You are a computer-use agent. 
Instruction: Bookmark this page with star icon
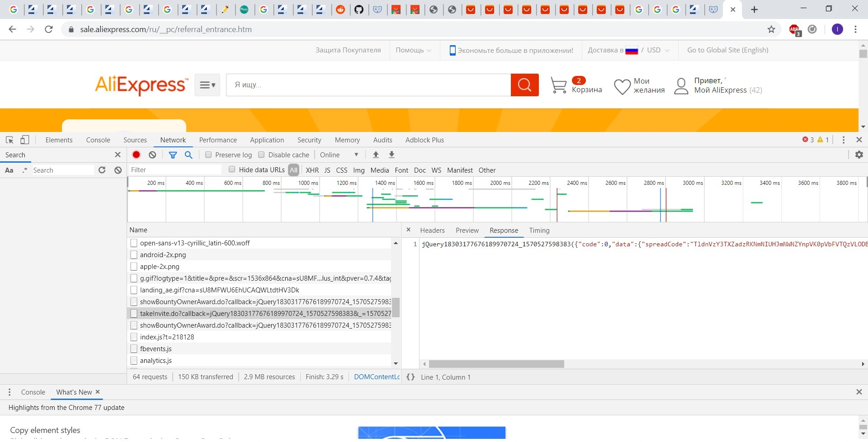pos(771,29)
